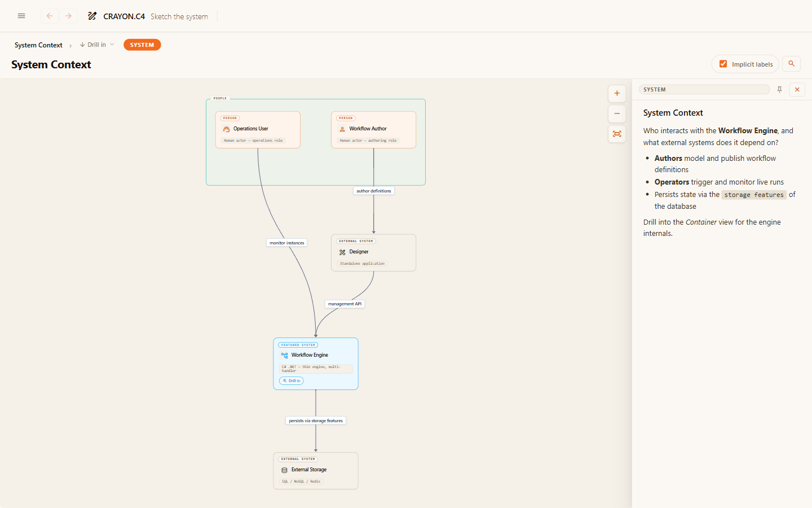
Task: Open the search magnifier button
Action: pos(791,64)
